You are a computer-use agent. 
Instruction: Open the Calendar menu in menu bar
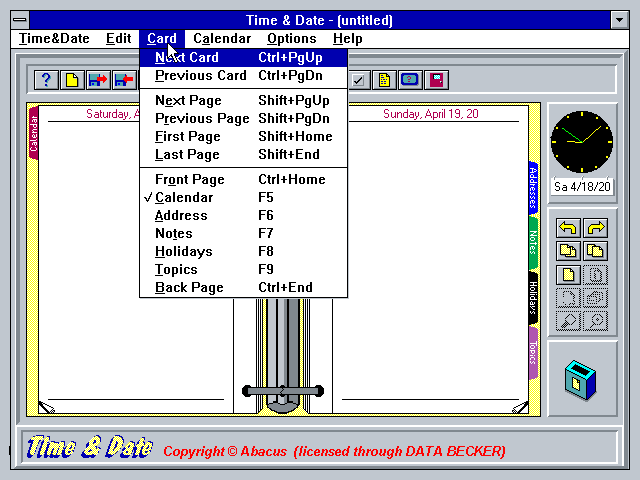tap(222, 38)
